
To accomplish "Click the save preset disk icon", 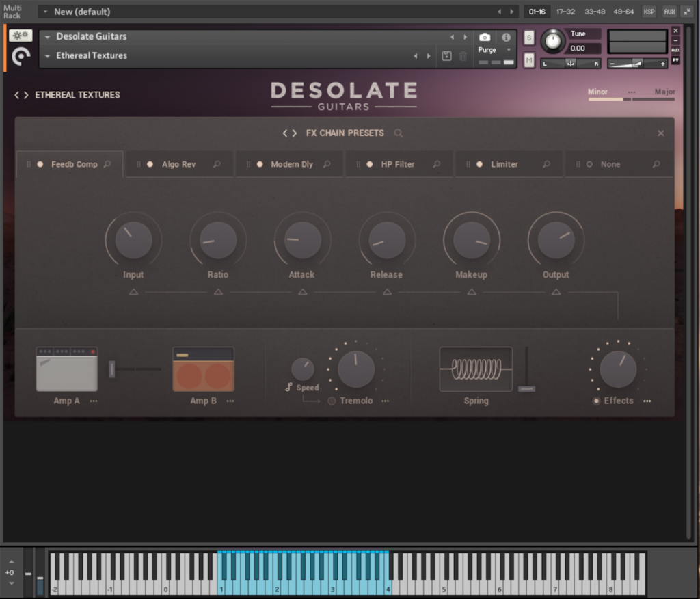I will click(x=446, y=56).
